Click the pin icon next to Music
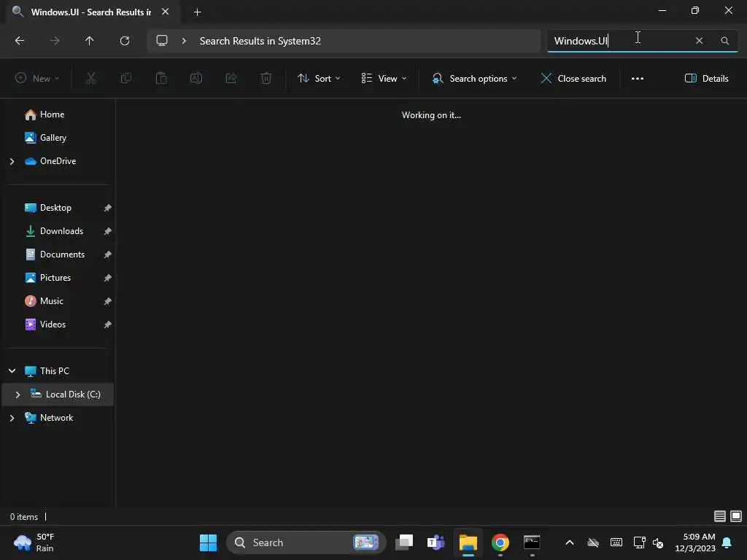This screenshot has width=747, height=560. (108, 301)
